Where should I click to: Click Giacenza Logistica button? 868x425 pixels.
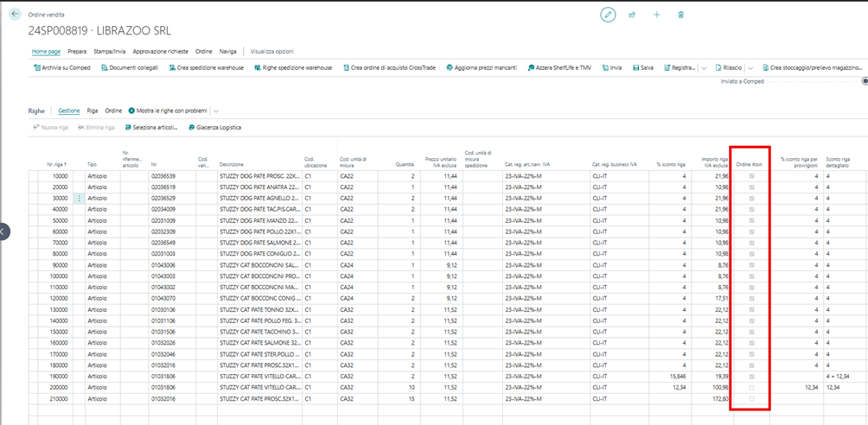214,127
